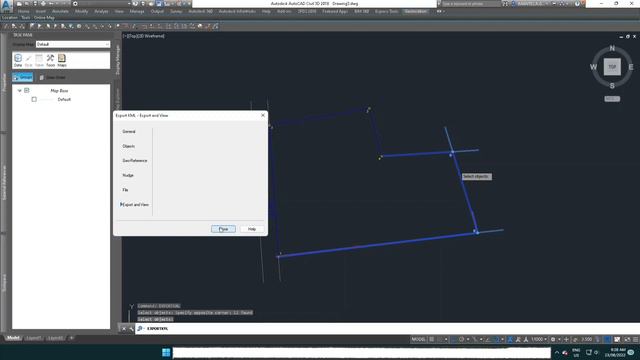Collapse the Map Base tree node
640x360 pixels.
click(x=19, y=91)
